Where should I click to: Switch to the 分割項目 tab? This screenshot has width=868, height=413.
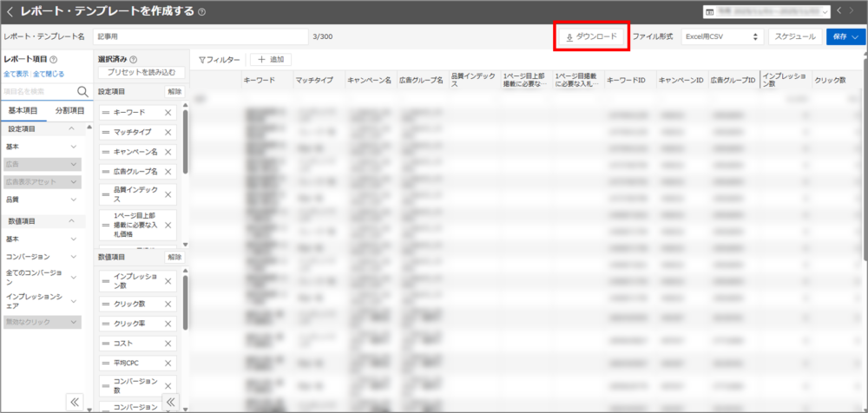pyautogui.click(x=69, y=110)
